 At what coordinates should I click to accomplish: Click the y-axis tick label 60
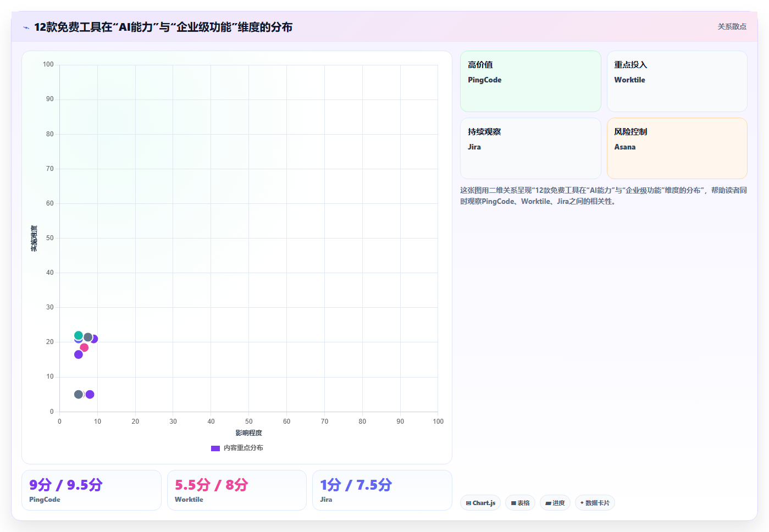(x=50, y=203)
